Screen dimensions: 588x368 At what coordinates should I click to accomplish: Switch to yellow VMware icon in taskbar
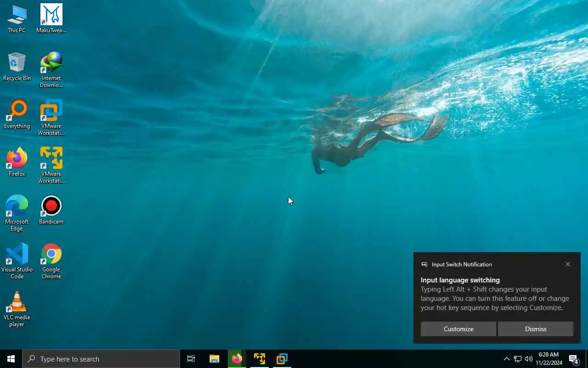[x=260, y=359]
